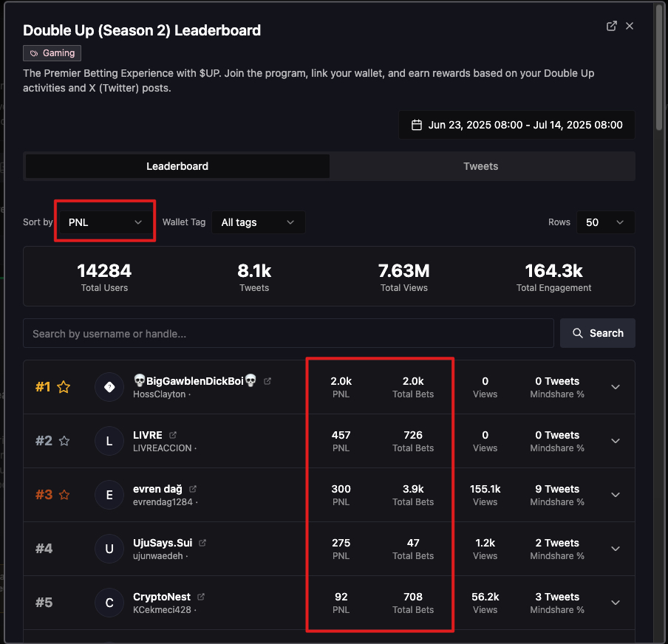The image size is (668, 644).
Task: Open CryptoNest external profile link icon
Action: pos(201,597)
